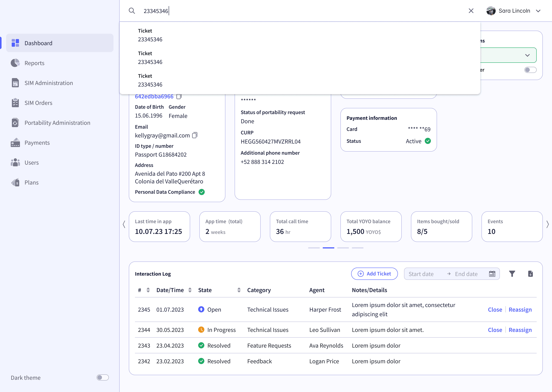
Task: Select the first Ticket 23345346 search result
Action: pos(300,35)
